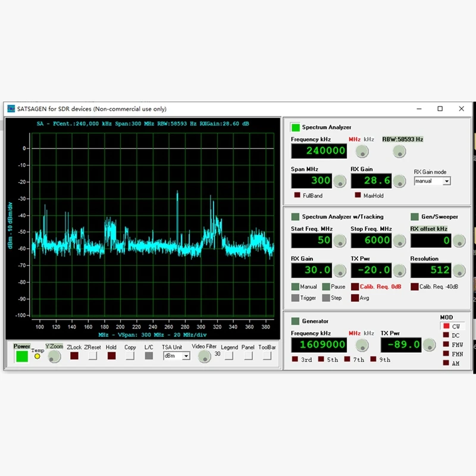Click the yellow Temp indicator

pos(37,356)
